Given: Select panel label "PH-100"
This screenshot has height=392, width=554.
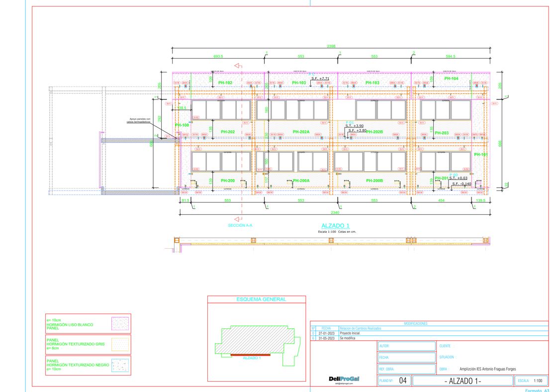Looking at the screenshot, I should point(182,125).
